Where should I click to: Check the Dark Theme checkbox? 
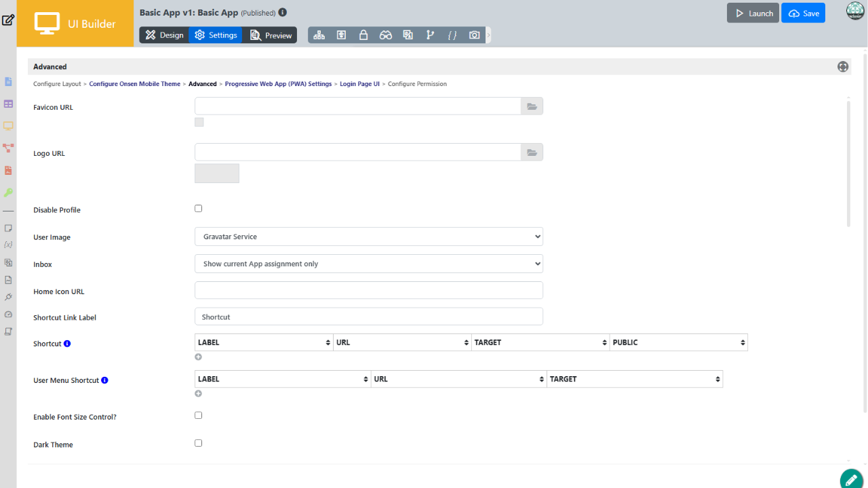point(199,443)
